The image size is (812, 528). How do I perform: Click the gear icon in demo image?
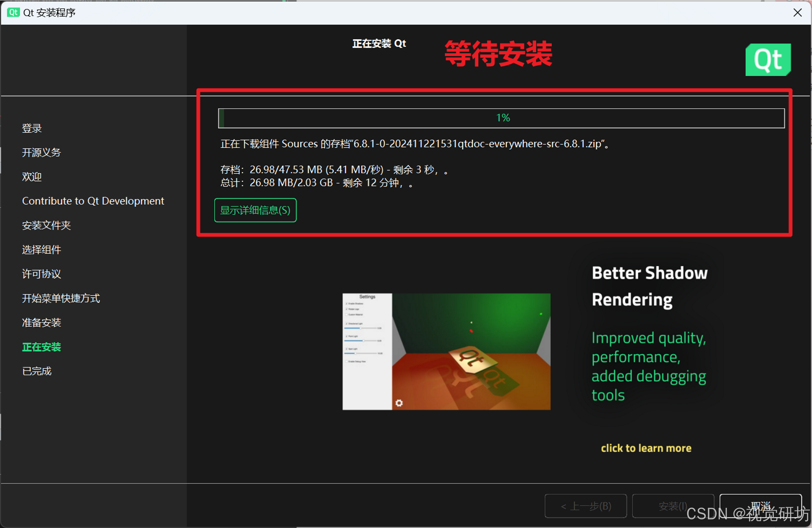(399, 403)
